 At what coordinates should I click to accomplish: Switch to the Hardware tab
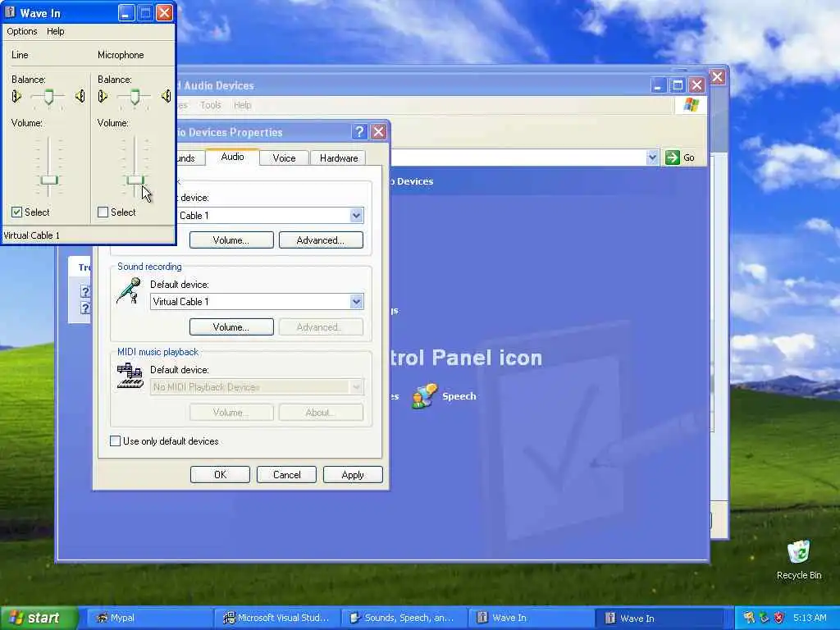[x=339, y=158]
